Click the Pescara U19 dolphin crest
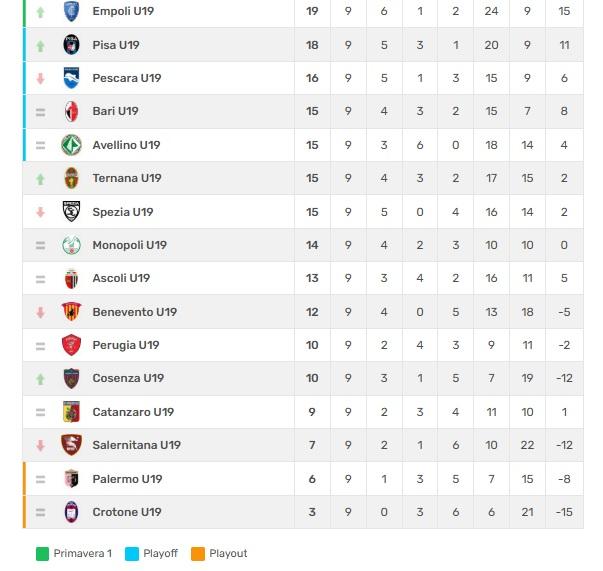The image size is (603, 571). 72,78
